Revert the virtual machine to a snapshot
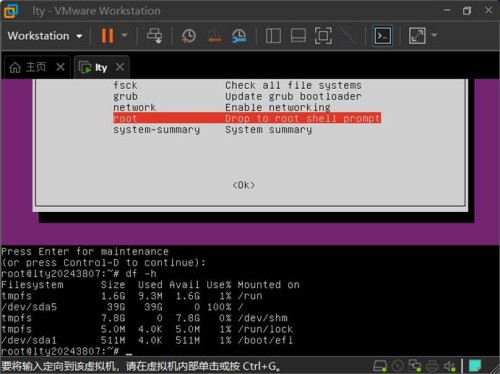 pyautogui.click(x=214, y=36)
